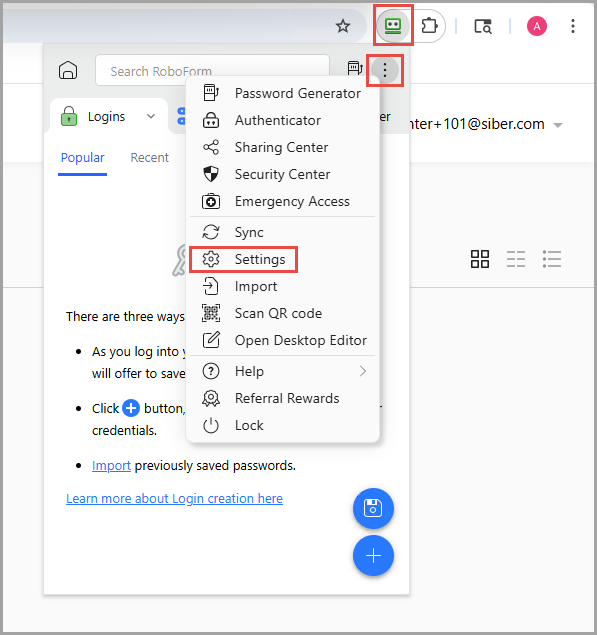597x635 pixels.
Task: Open Chrome's three-dot menu
Action: [573, 26]
